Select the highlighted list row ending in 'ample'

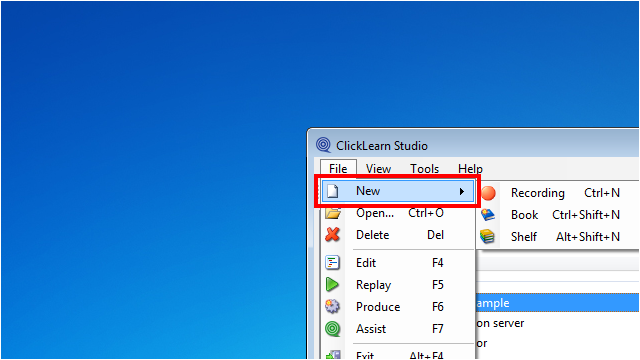tap(557, 303)
